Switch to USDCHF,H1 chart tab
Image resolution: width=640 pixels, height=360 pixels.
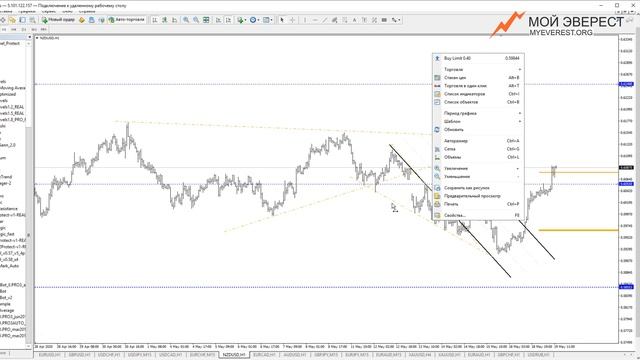point(109,355)
